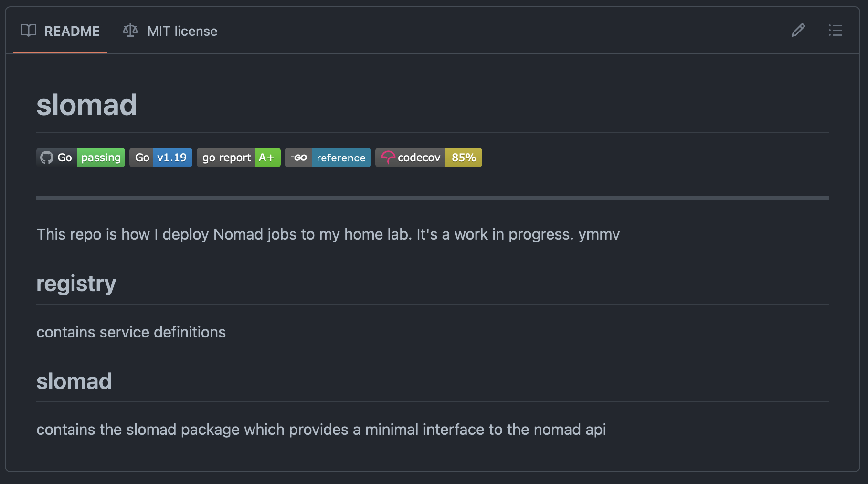Image resolution: width=868 pixels, height=484 pixels.
Task: Open the outline list icon
Action: point(835,31)
